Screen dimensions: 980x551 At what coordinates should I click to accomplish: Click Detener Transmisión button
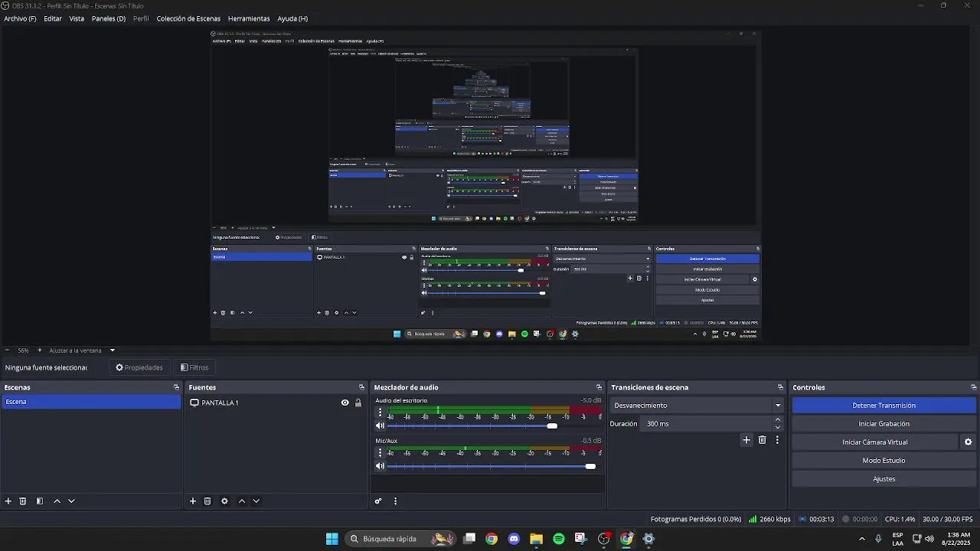coord(884,406)
